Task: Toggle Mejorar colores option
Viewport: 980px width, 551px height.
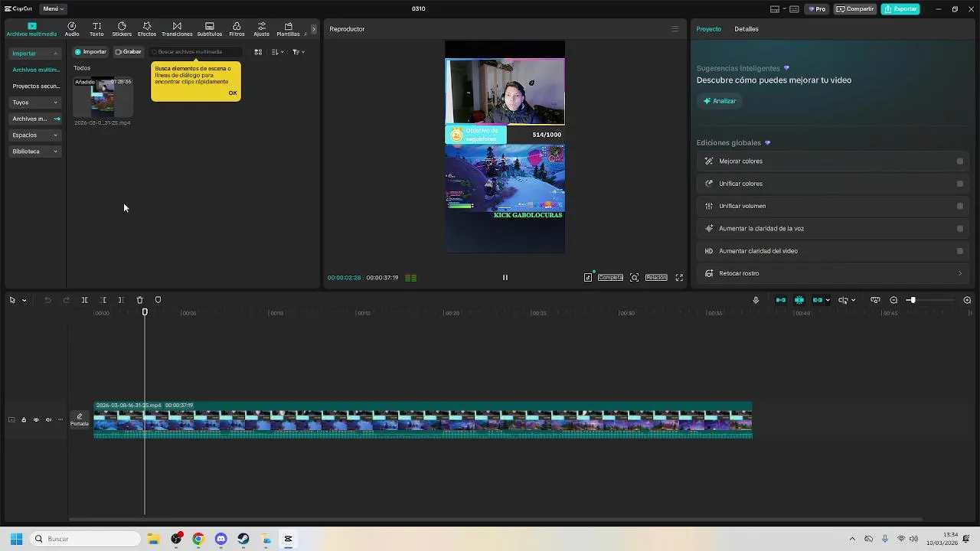Action: (x=960, y=161)
